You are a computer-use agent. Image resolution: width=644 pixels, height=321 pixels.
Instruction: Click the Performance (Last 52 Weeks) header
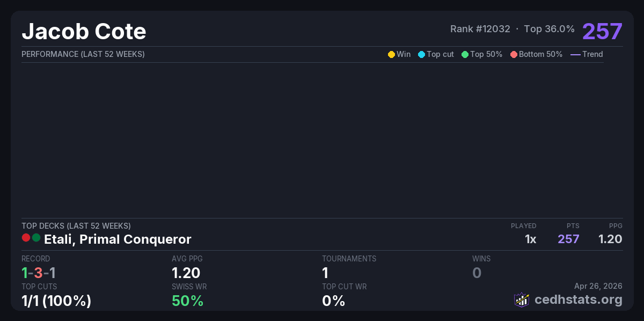83,54
